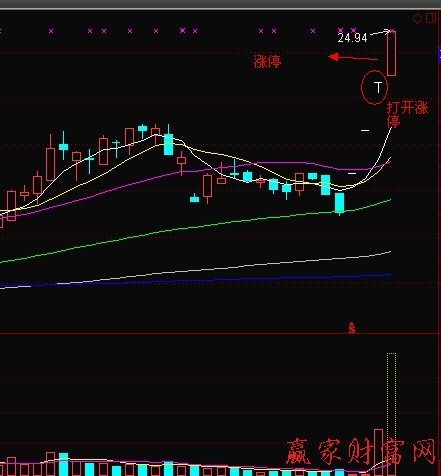Click the small white dash below the T
This screenshot has width=441, height=476.
365,130
